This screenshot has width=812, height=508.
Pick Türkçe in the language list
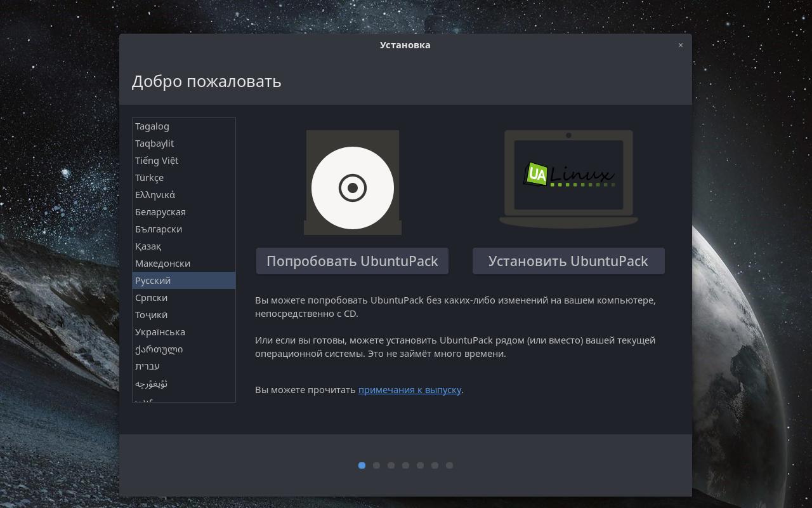(x=184, y=178)
